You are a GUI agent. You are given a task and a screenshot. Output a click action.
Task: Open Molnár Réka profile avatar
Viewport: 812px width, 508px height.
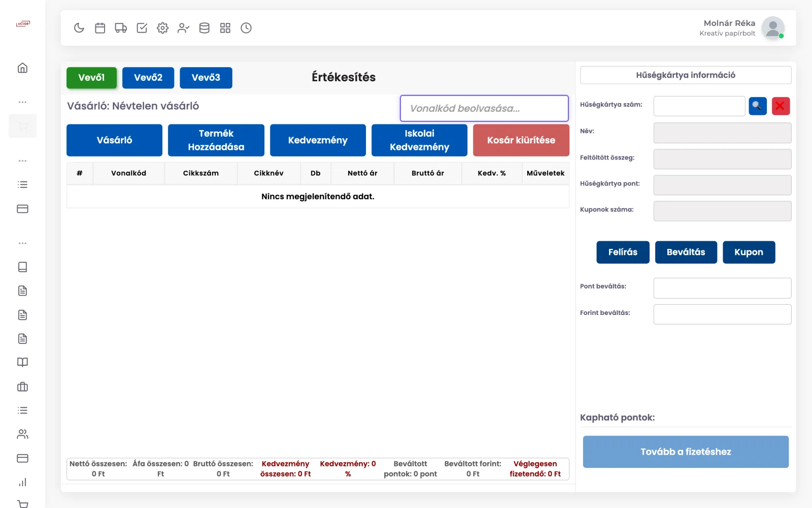click(773, 28)
